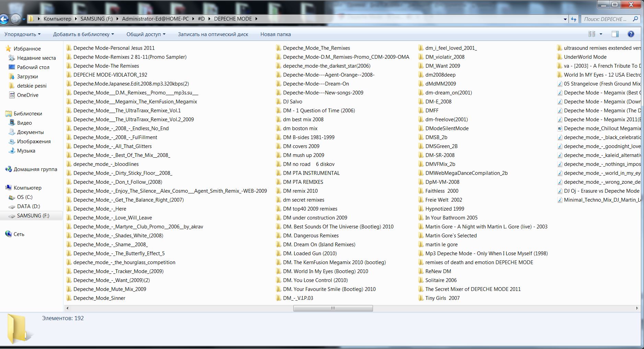
Task: Select the Документы library
Action: (x=30, y=132)
